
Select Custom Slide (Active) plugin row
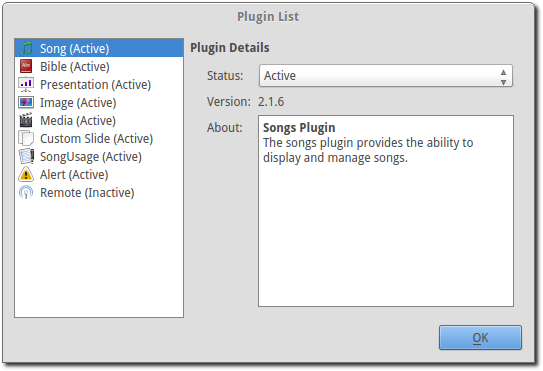pos(99,138)
